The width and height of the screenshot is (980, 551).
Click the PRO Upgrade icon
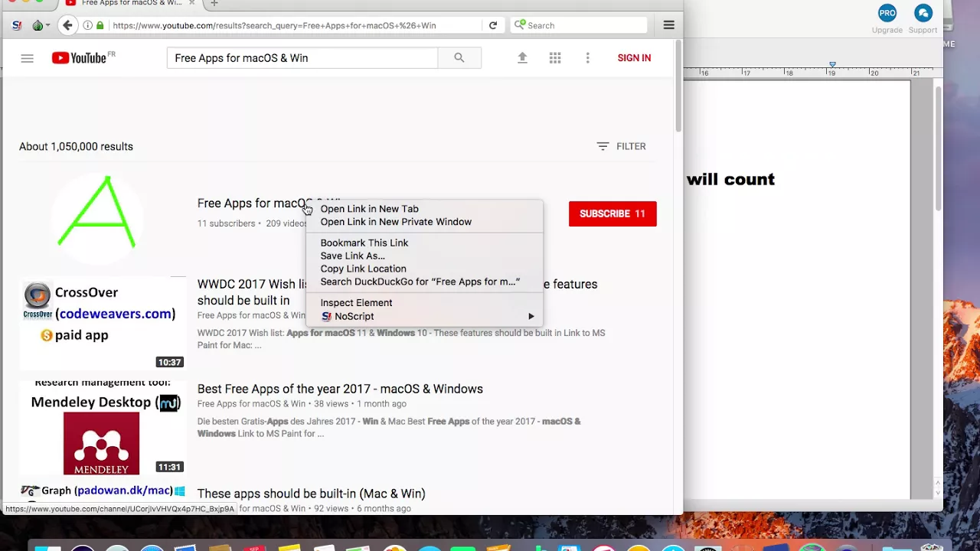tap(887, 12)
